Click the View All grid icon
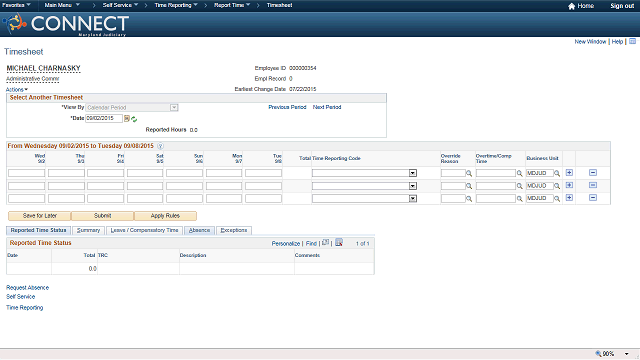 (325, 242)
